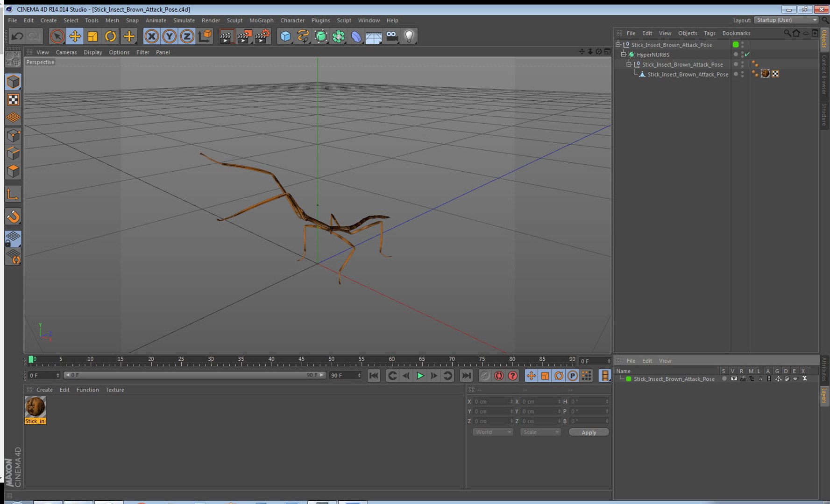Open the Bookmarks menu in the Object Manager
The height and width of the screenshot is (504, 830).
point(736,33)
